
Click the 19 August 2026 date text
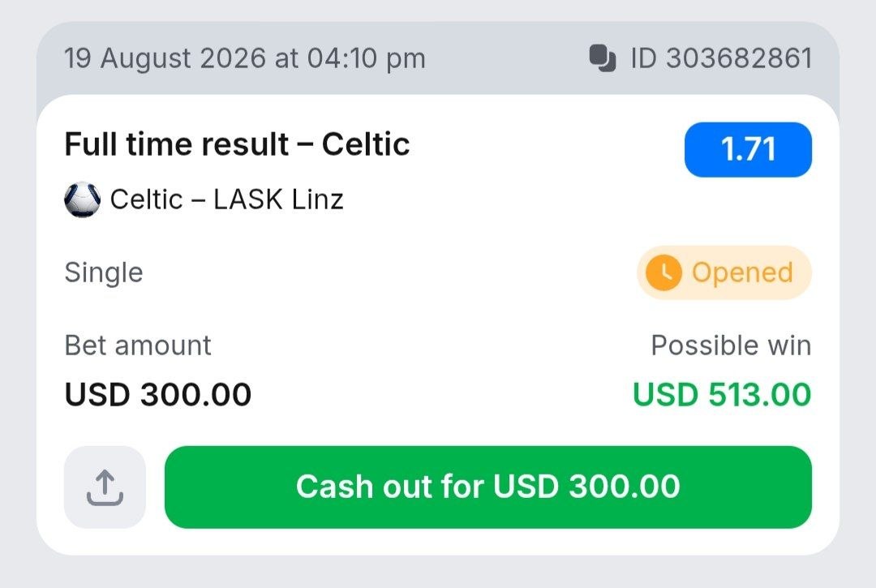[x=165, y=58]
